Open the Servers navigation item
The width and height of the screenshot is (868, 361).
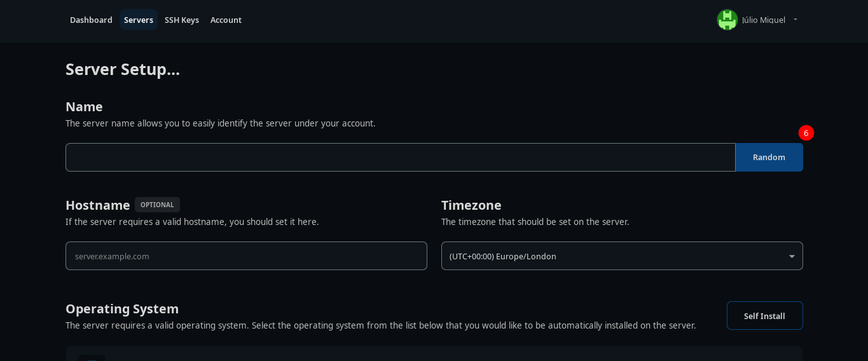[139, 20]
